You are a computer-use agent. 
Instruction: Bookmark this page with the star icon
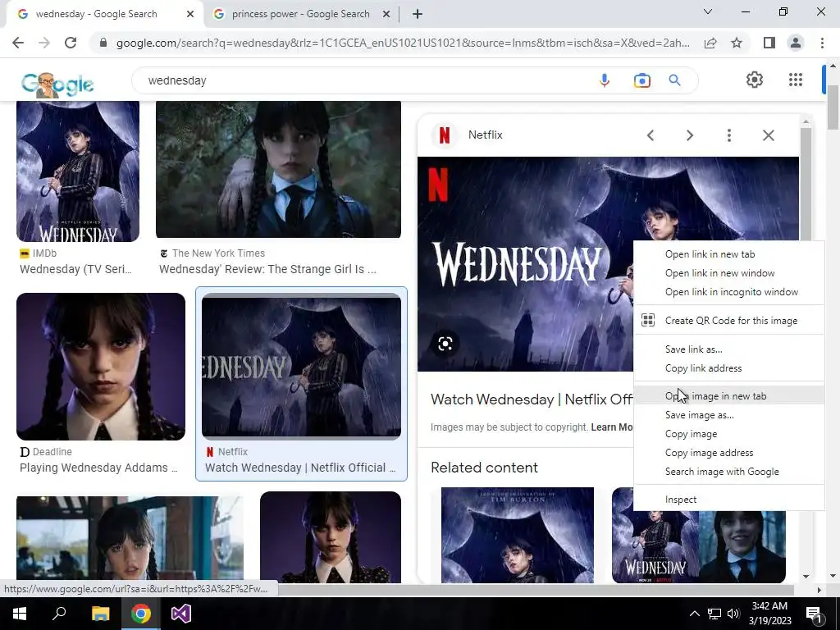tap(737, 43)
